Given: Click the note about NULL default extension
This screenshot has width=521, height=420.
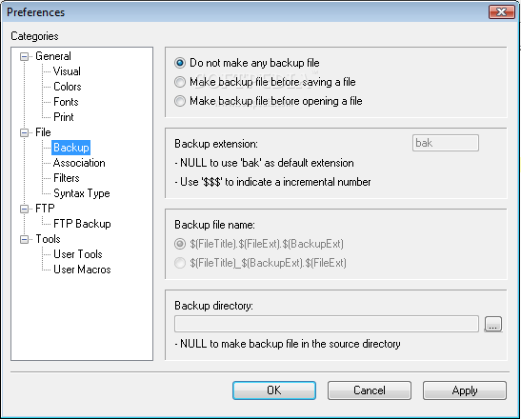Looking at the screenshot, I should (x=264, y=163).
